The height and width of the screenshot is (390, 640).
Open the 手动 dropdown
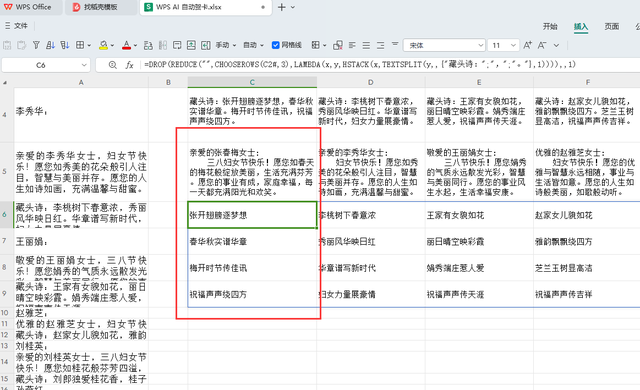click(226, 45)
